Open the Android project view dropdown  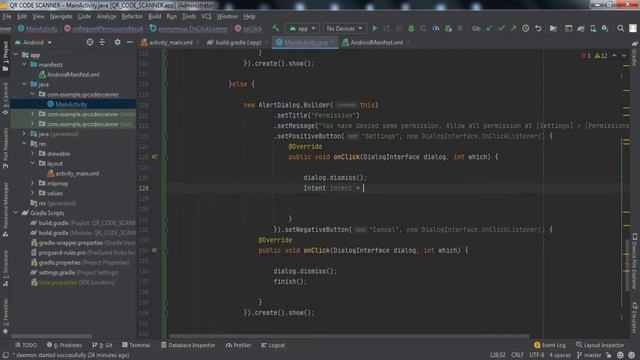tap(33, 42)
